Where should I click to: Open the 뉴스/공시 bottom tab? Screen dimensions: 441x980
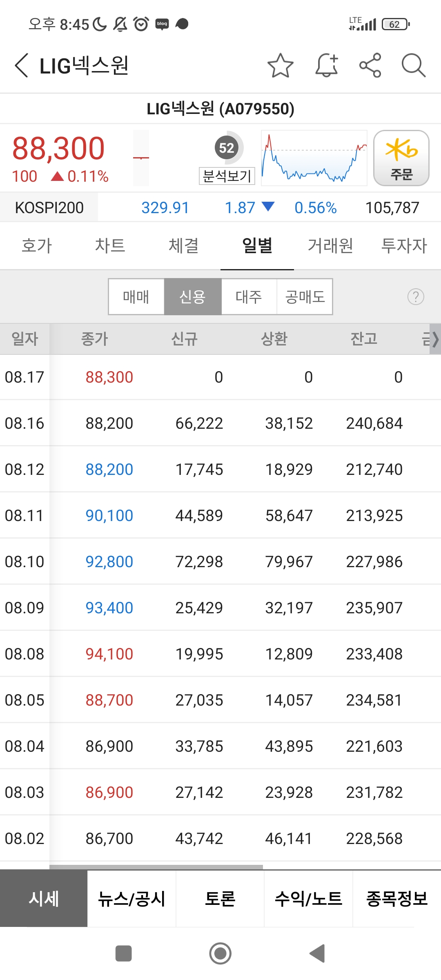point(131,899)
